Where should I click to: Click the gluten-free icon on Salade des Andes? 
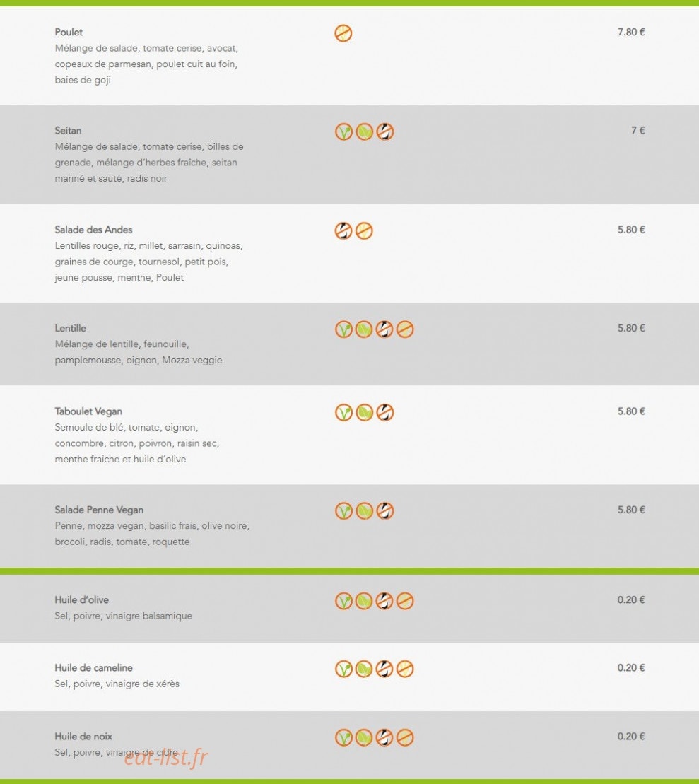click(364, 230)
